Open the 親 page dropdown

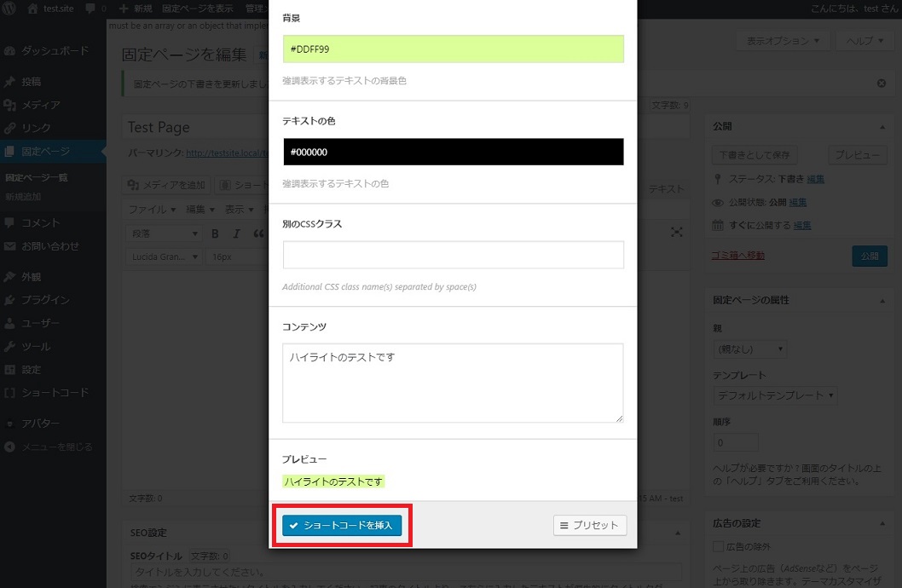tap(749, 349)
